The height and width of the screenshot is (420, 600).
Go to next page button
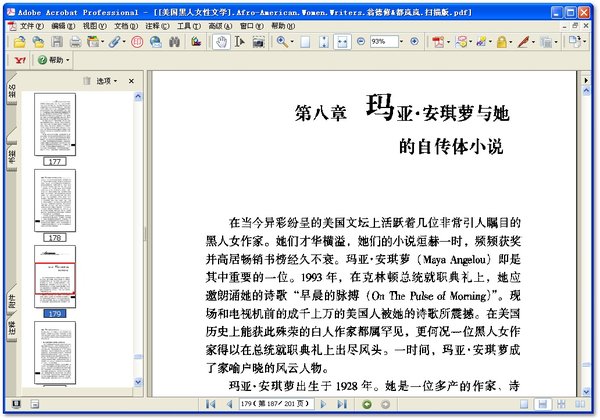(323, 404)
